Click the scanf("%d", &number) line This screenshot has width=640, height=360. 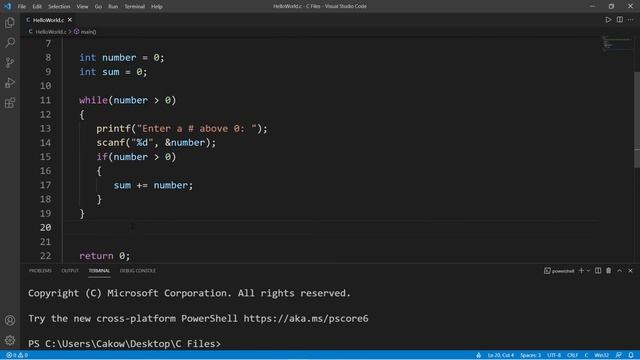pos(156,143)
